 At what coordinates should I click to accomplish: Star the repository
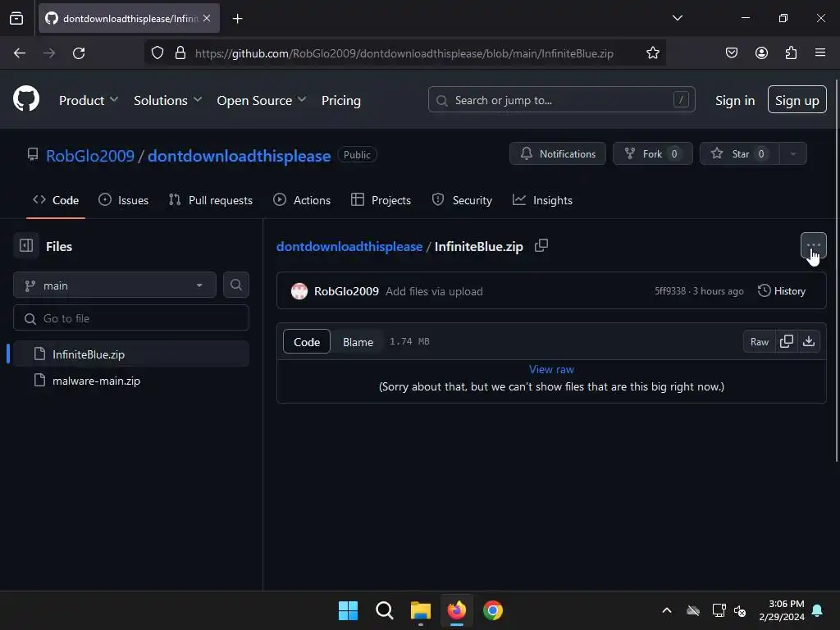tap(740, 153)
